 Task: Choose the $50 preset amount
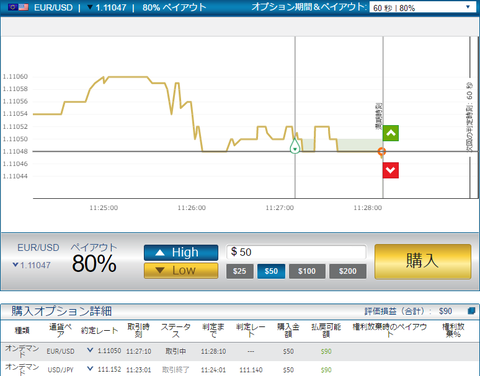(271, 271)
